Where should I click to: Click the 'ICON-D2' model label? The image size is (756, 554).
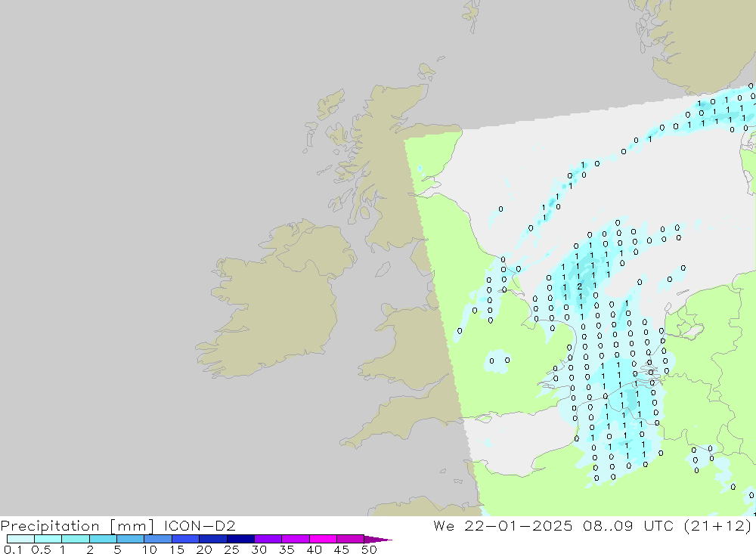[x=200, y=525]
